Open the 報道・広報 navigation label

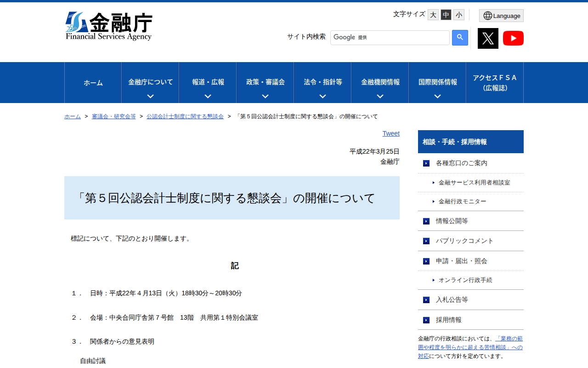[208, 82]
